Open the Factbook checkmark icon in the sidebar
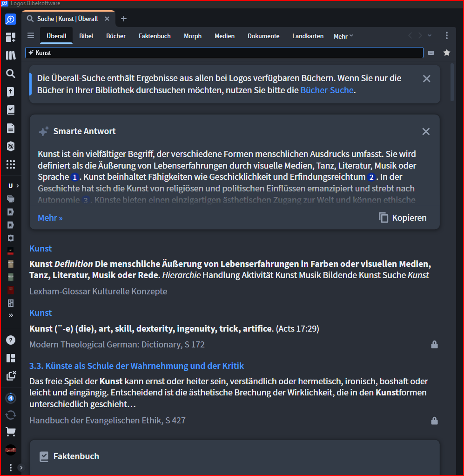 pos(11,110)
